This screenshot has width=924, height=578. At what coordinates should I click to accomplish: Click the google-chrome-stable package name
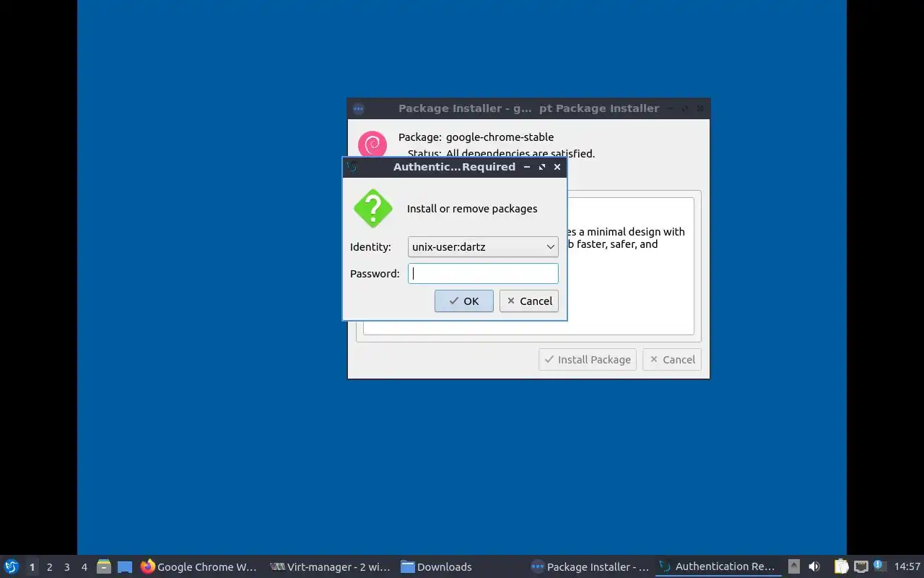500,137
